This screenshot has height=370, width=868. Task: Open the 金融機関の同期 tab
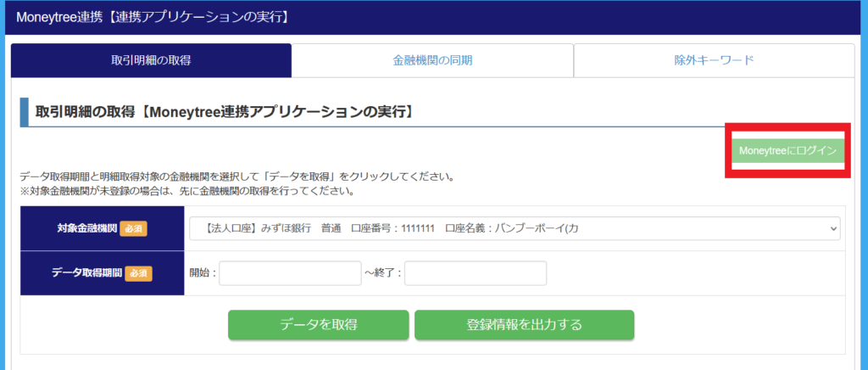click(432, 60)
